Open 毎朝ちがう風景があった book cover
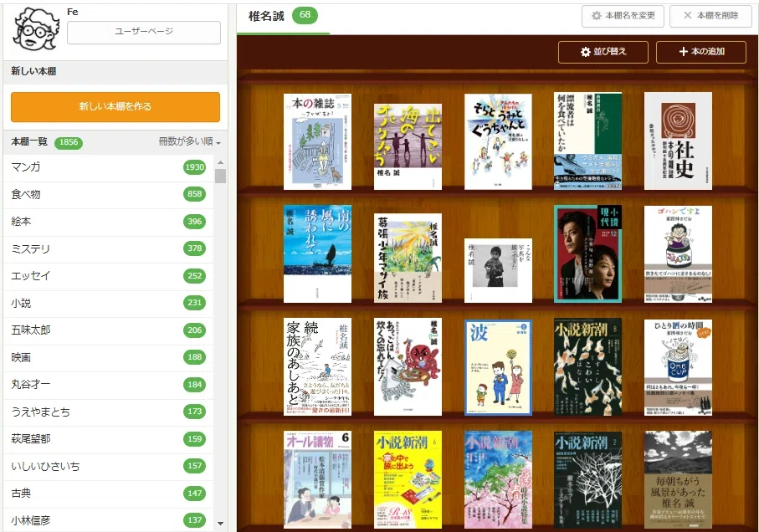Viewport: 759px width, 532px height. (x=678, y=480)
